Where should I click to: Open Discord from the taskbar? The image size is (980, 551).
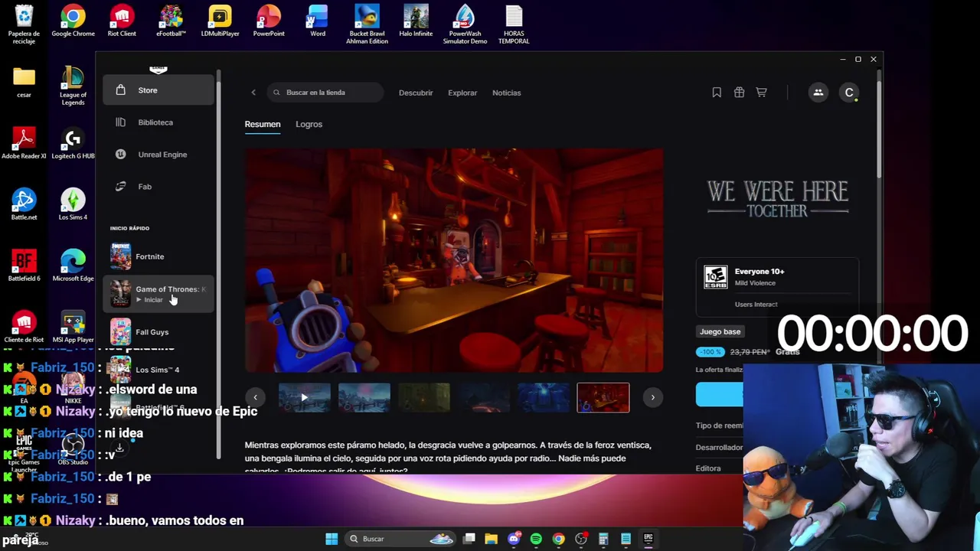tap(514, 539)
